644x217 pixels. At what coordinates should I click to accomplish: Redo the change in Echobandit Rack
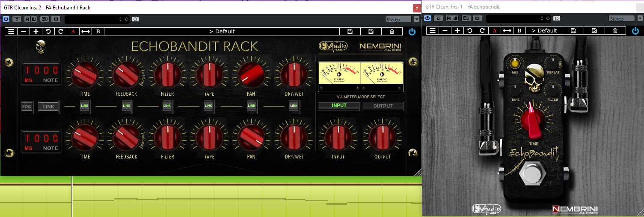(61, 31)
